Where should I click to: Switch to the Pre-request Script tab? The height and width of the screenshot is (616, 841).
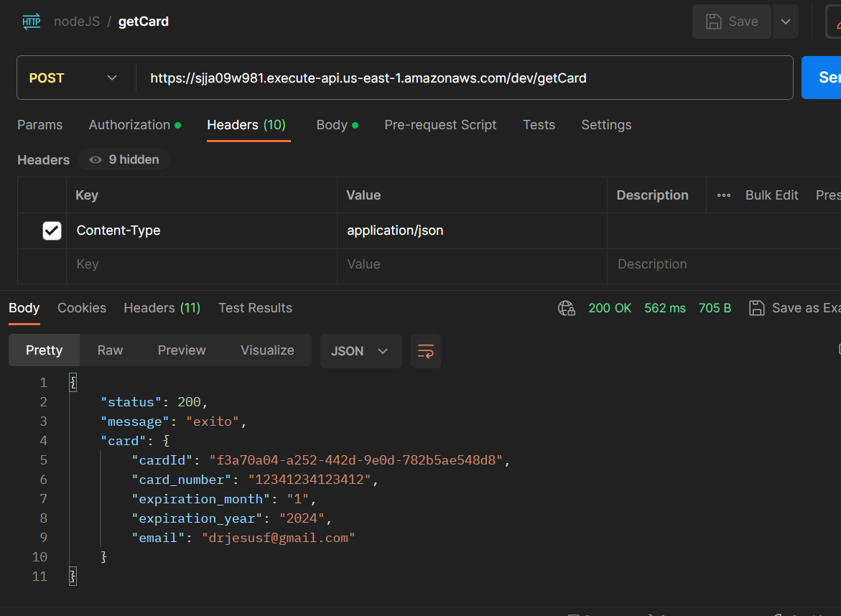tap(440, 125)
